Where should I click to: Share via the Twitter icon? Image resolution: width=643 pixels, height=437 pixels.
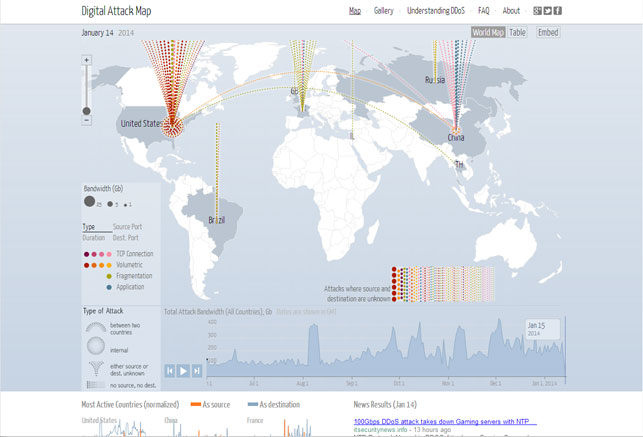click(x=548, y=11)
